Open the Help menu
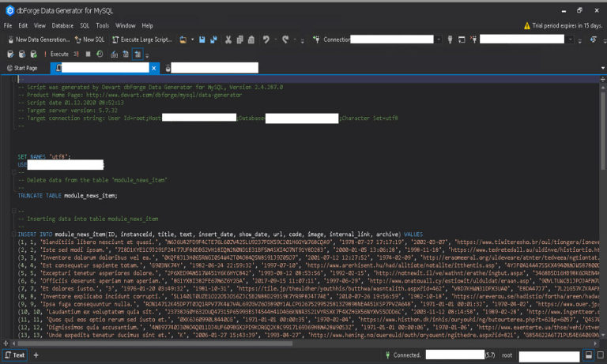This screenshot has width=607, height=364. tap(147, 25)
